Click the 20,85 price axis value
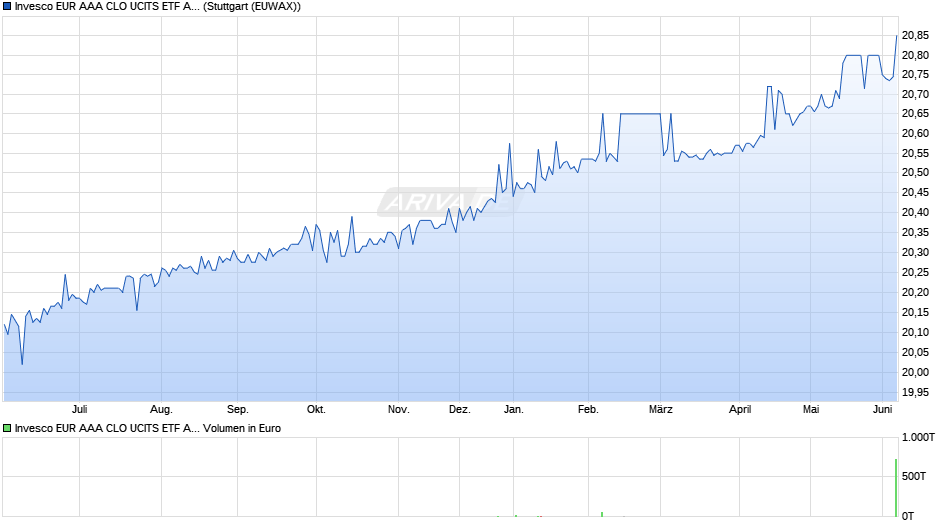940x526 pixels. pyautogui.click(x=915, y=36)
